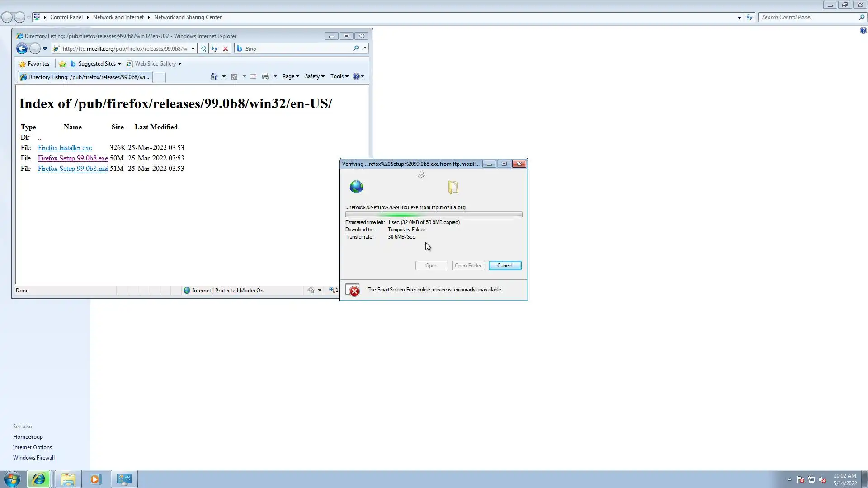Screen dimensions: 868x488
Task: Open Internet Explorer from the taskbar
Action: 38,479
